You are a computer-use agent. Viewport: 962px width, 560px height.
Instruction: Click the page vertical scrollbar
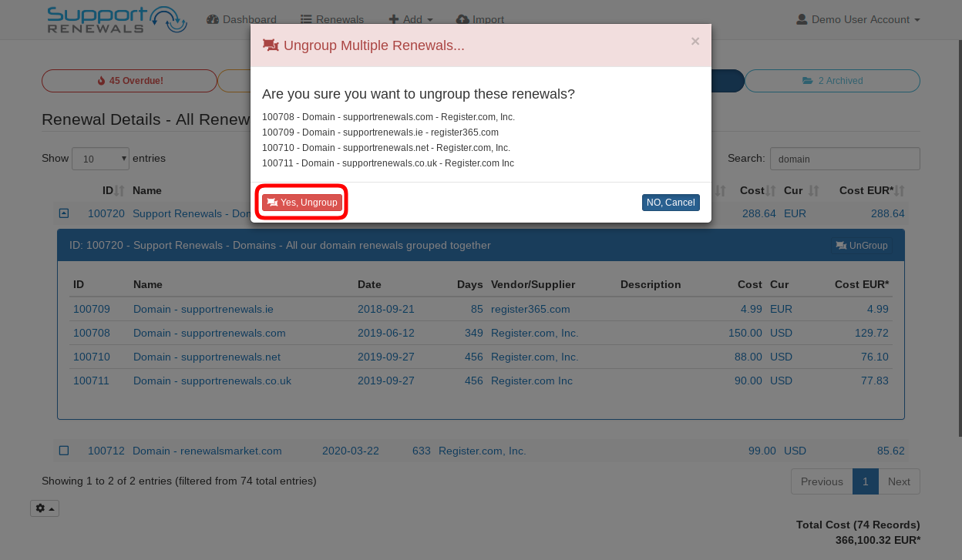[959, 239]
